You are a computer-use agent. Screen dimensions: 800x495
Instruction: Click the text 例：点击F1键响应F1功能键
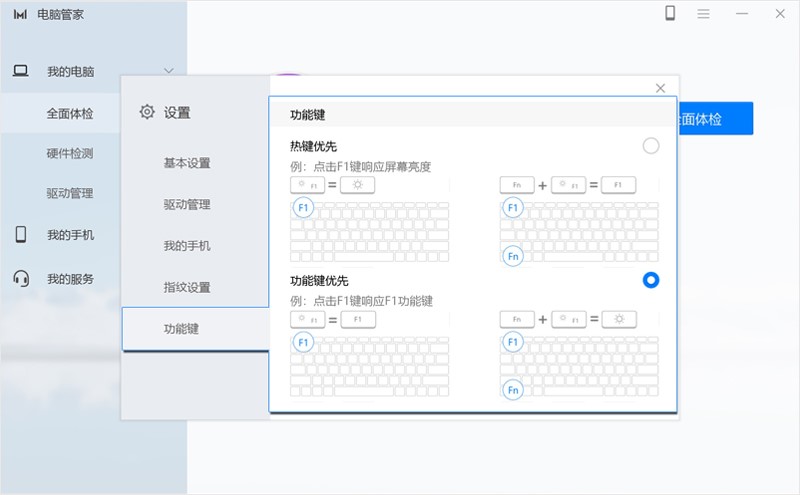click(361, 301)
